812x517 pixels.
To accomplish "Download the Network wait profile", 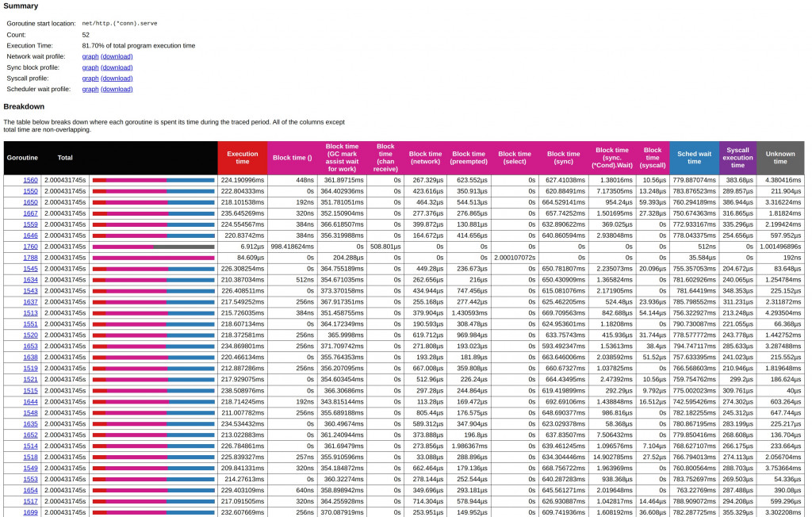I will 117,56.
